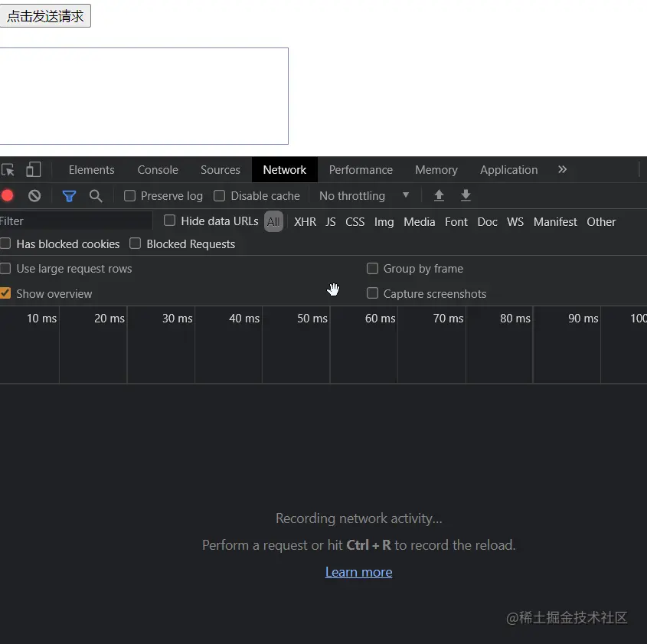This screenshot has height=644, width=647.
Task: Open the network search magnifier icon
Action: point(95,195)
